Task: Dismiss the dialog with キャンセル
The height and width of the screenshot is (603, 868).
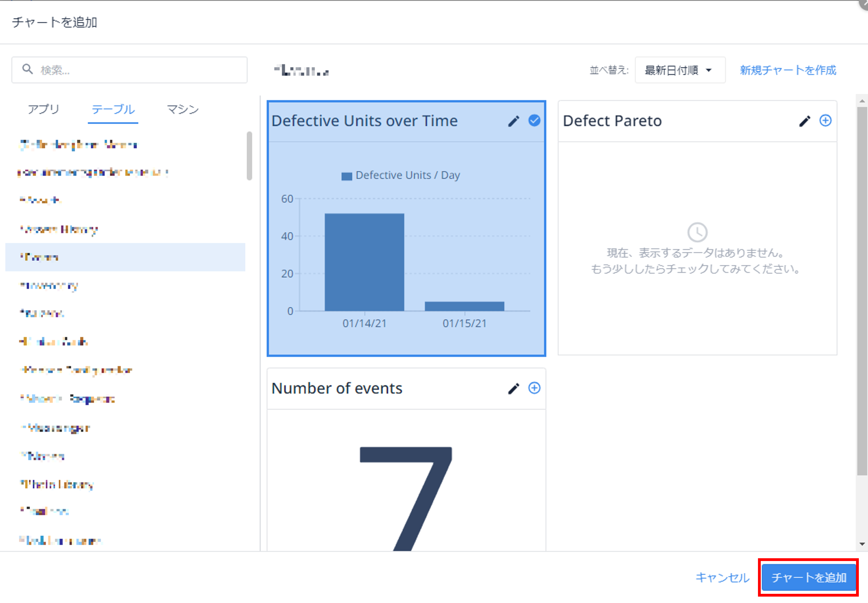Action: (722, 577)
